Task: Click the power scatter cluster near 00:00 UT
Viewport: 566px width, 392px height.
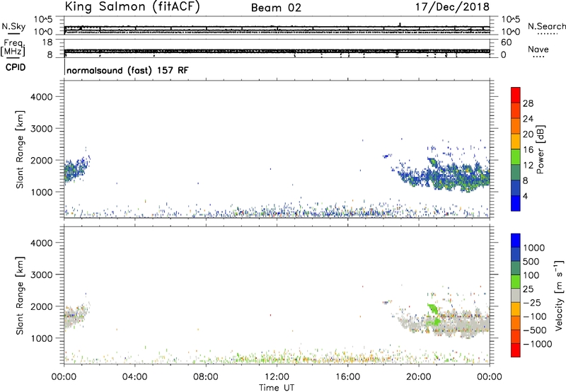Action: (74, 170)
